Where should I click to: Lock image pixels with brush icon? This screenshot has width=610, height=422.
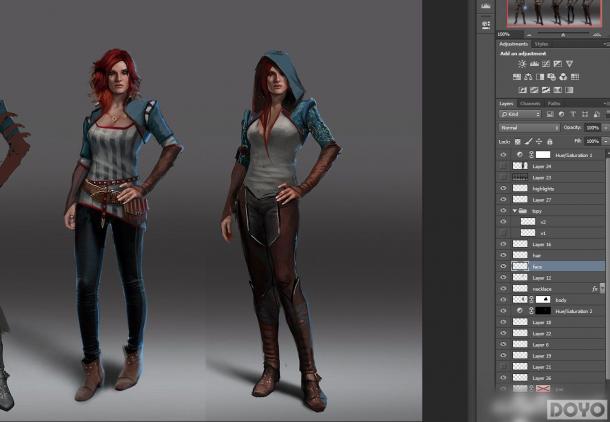(x=528, y=142)
